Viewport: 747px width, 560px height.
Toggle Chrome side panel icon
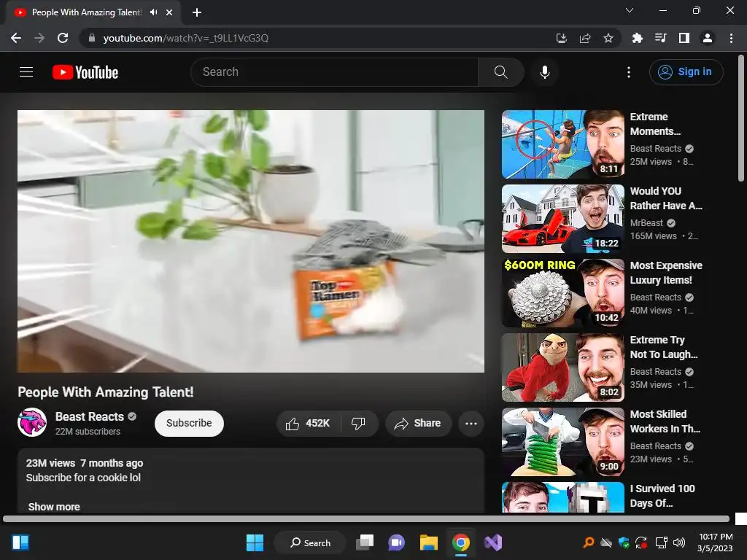pyautogui.click(x=684, y=38)
